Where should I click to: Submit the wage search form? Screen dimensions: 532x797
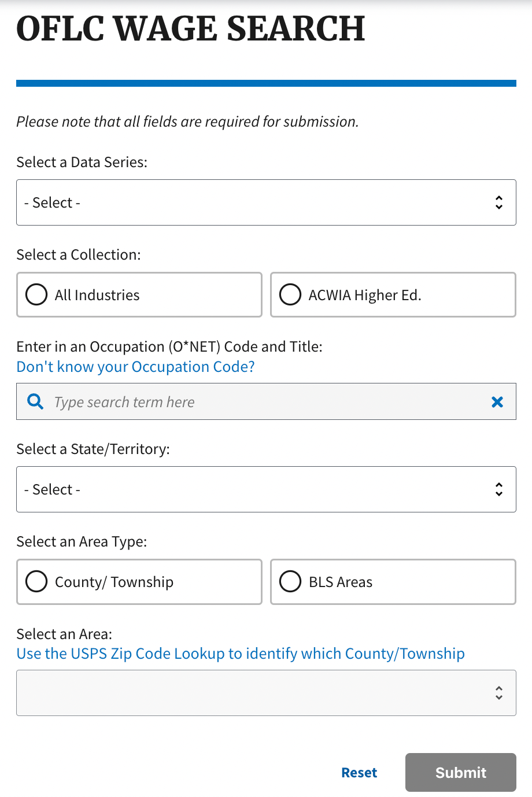tap(460, 772)
